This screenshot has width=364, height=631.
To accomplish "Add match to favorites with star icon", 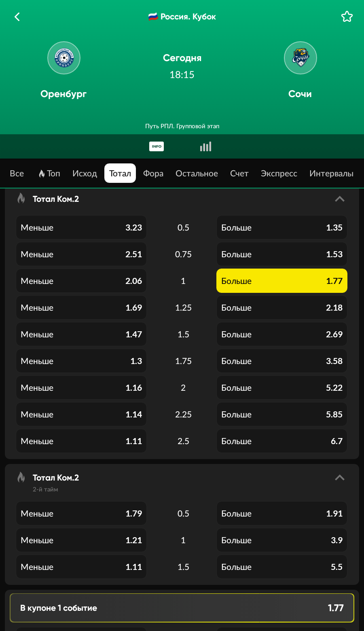I will coord(347,17).
